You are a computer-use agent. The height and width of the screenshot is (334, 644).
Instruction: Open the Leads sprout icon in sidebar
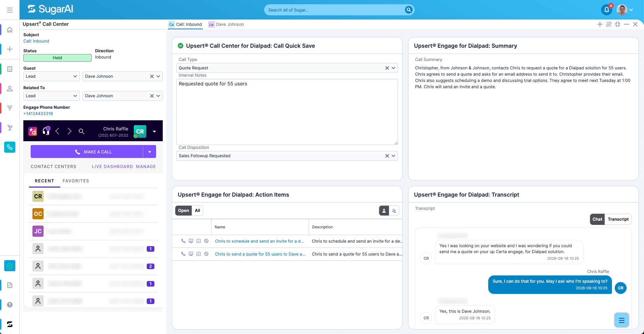tap(10, 128)
